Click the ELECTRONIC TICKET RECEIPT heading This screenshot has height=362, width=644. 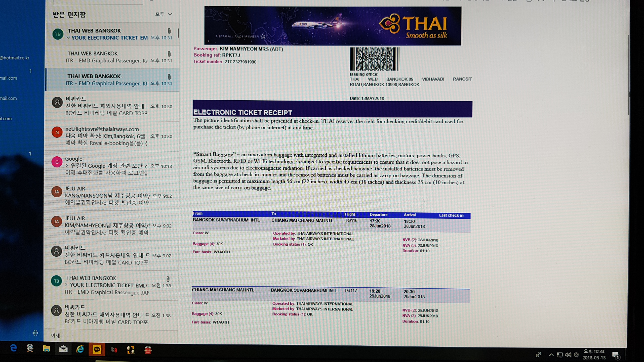[243, 112]
